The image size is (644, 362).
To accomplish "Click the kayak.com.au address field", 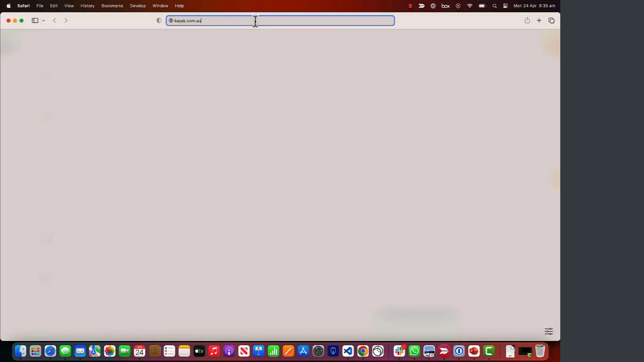I will click(x=280, y=21).
